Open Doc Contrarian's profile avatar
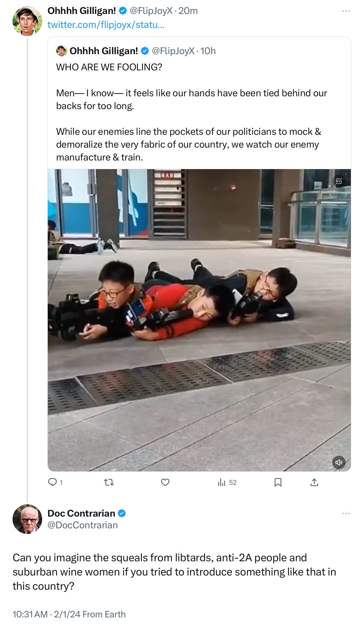 pyautogui.click(x=27, y=519)
